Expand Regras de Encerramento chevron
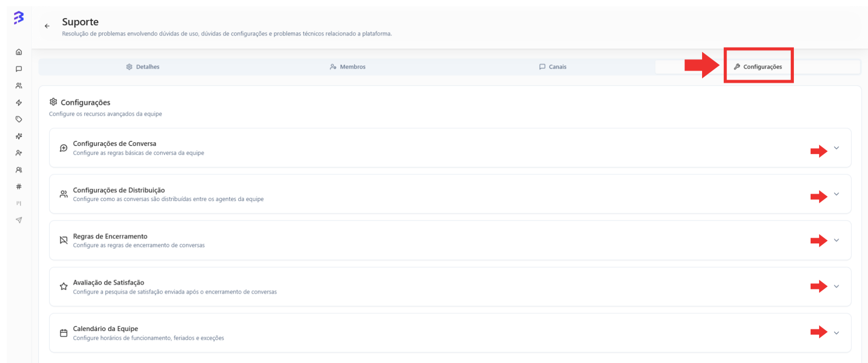This screenshot has width=868, height=363. pyautogui.click(x=836, y=240)
